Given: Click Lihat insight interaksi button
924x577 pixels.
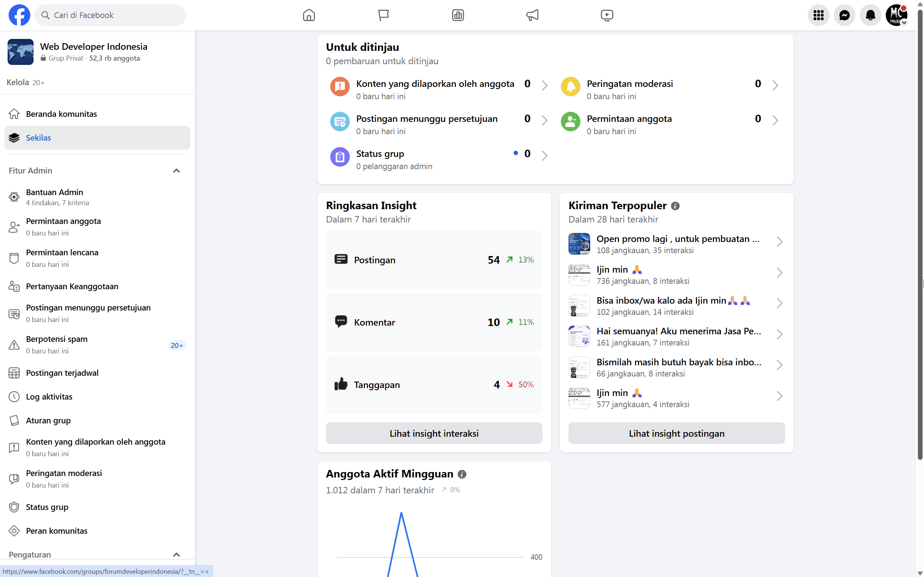Looking at the screenshot, I should (434, 433).
